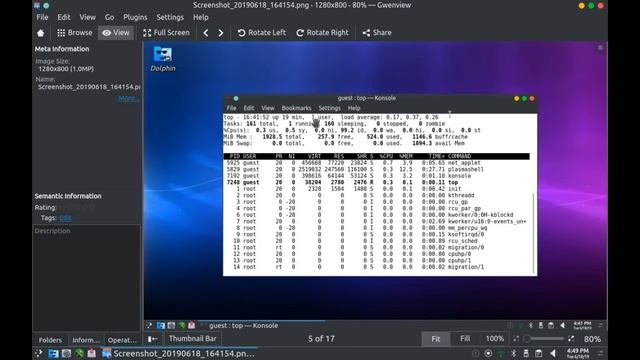Click the More... link under Meta Information

(128, 98)
